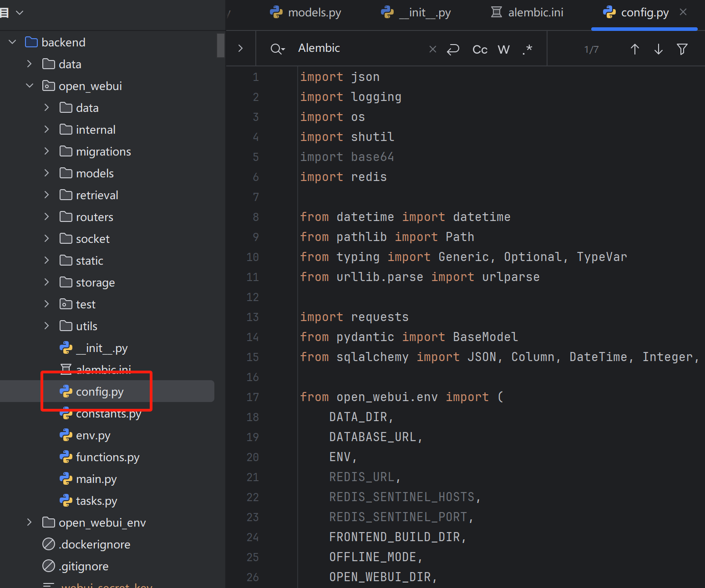This screenshot has width=705, height=588.
Task: Open the hamburger menu at top left
Action: pyautogui.click(x=5, y=12)
